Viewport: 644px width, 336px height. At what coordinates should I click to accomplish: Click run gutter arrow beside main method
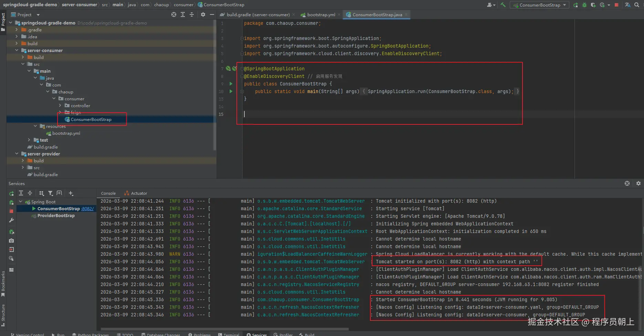click(x=231, y=91)
